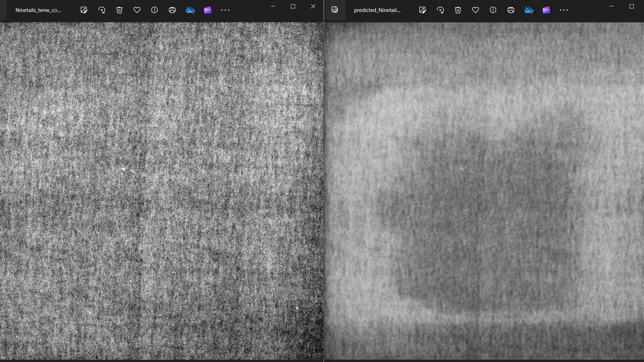Rotate image in Ninetails_tenw window

102,10
